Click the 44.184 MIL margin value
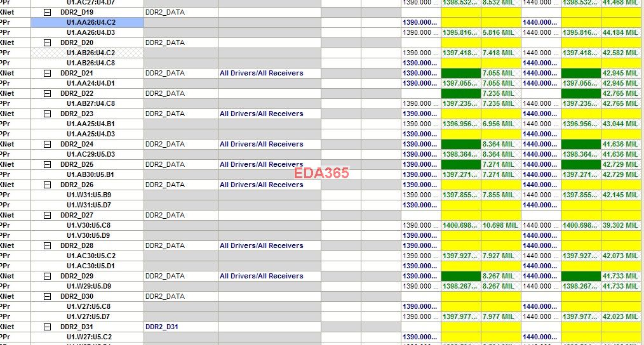The width and height of the screenshot is (644, 345). (x=620, y=32)
